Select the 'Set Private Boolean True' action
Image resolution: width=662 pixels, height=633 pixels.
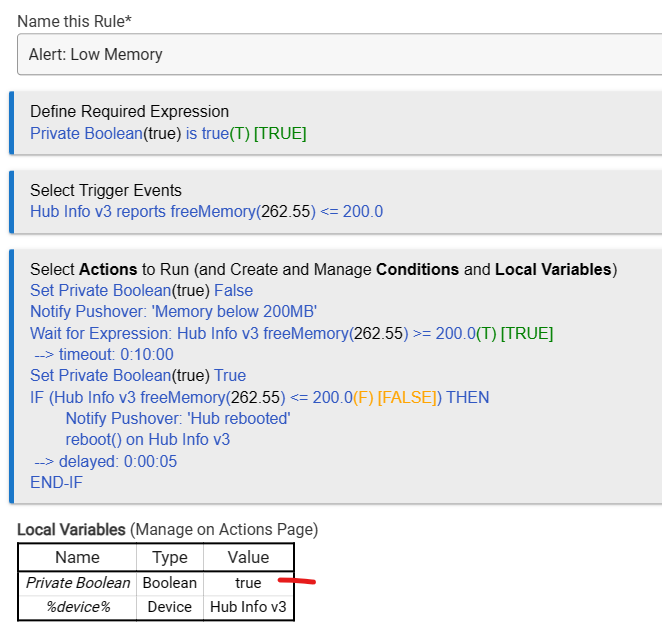pyautogui.click(x=137, y=376)
